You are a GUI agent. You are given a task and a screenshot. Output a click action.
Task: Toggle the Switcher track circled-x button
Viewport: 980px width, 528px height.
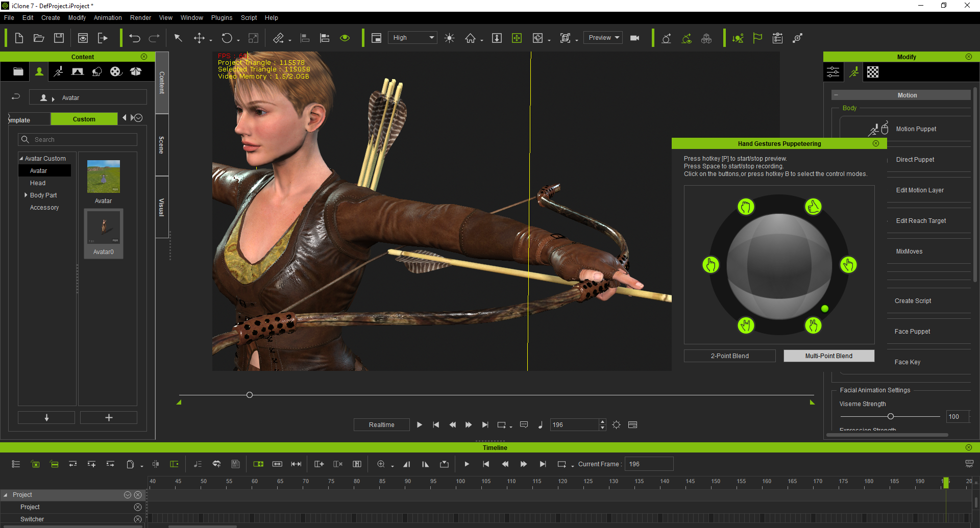click(x=138, y=519)
